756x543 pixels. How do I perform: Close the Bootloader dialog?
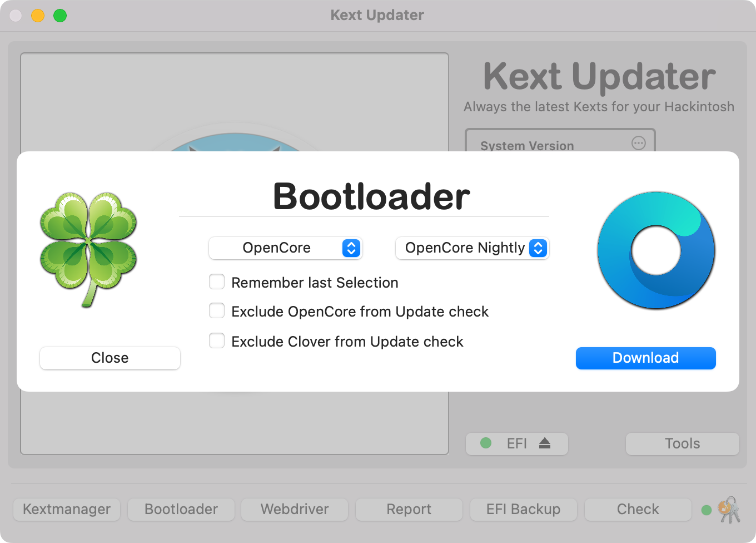click(110, 358)
